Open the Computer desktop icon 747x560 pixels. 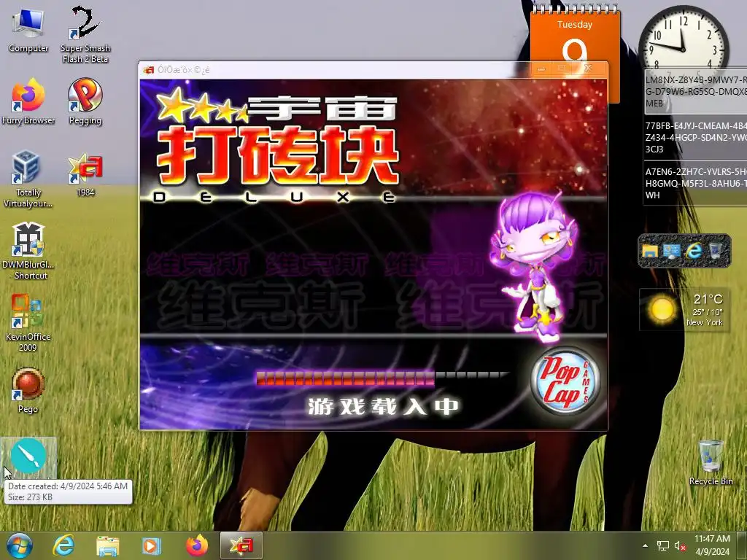click(x=28, y=31)
